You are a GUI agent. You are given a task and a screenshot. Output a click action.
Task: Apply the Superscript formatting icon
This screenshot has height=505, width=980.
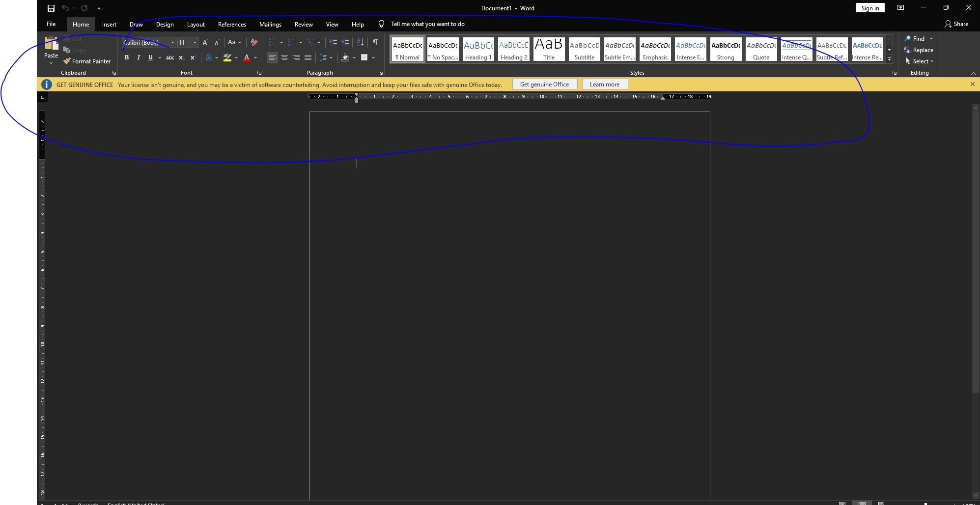tap(193, 57)
